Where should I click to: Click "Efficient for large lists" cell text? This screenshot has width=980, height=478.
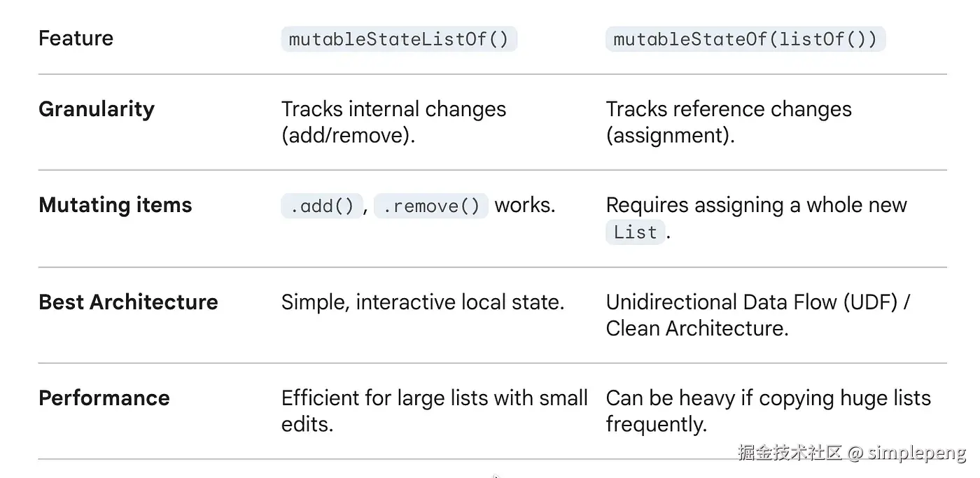tap(392, 398)
